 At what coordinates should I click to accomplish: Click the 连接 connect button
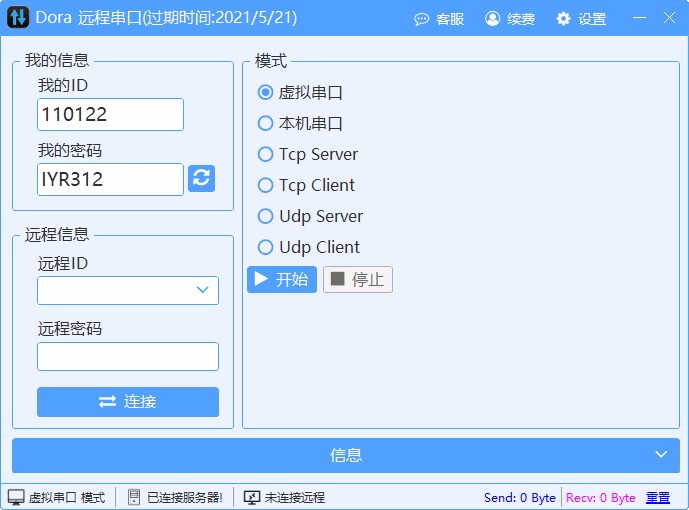[x=128, y=401]
